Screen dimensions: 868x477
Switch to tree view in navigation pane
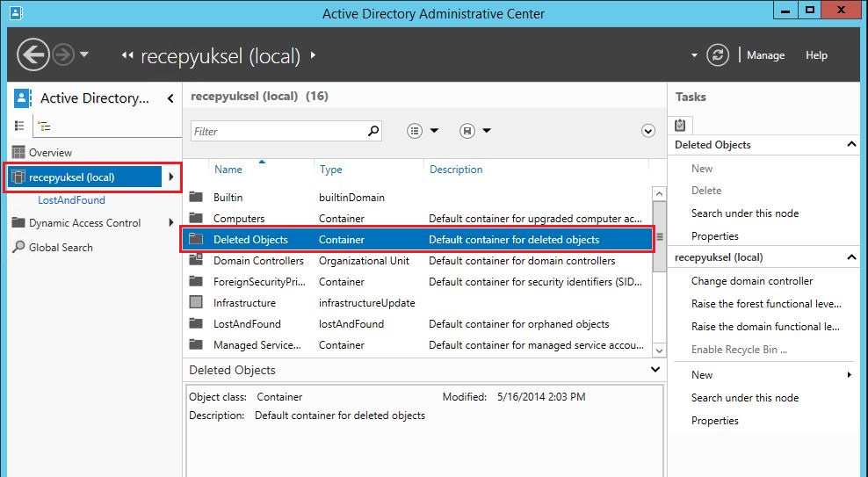(x=45, y=126)
